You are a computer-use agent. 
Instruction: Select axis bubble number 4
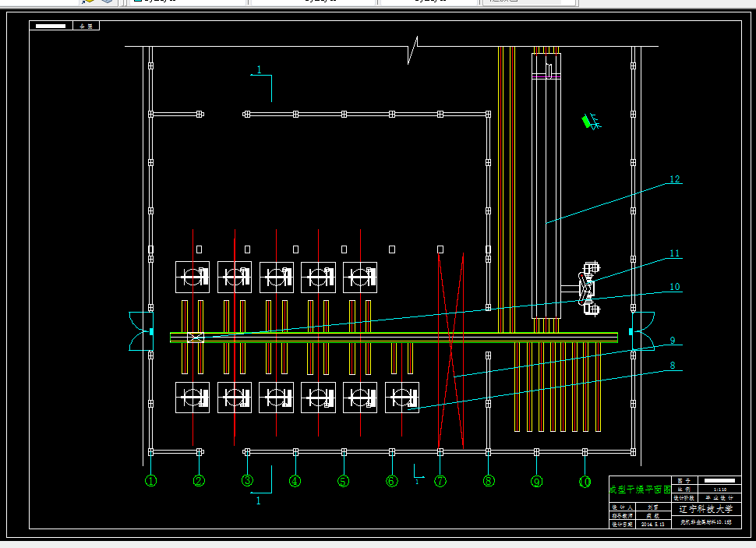295,482
